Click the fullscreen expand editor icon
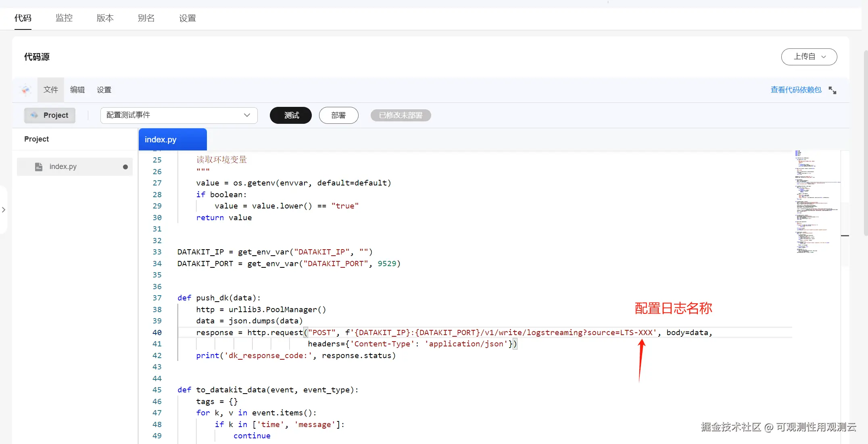The image size is (868, 444). (832, 90)
